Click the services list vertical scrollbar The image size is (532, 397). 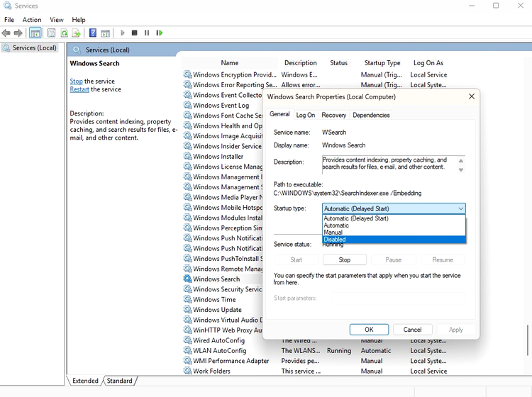528,340
